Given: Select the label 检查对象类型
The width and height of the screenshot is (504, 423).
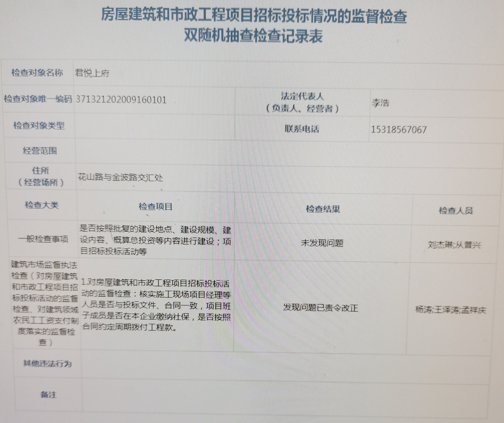Looking at the screenshot, I should [39, 126].
